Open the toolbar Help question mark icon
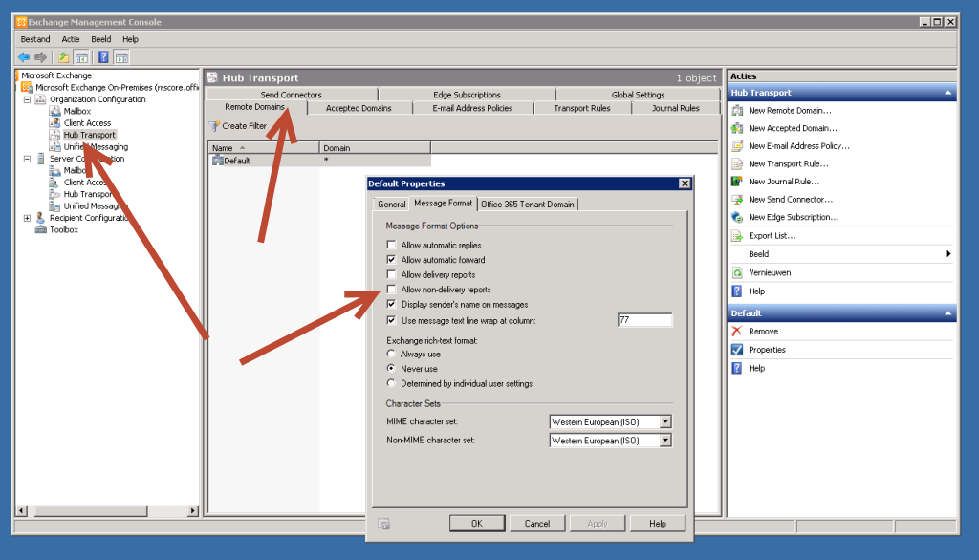Viewport: 979px width, 560px height. (x=103, y=57)
